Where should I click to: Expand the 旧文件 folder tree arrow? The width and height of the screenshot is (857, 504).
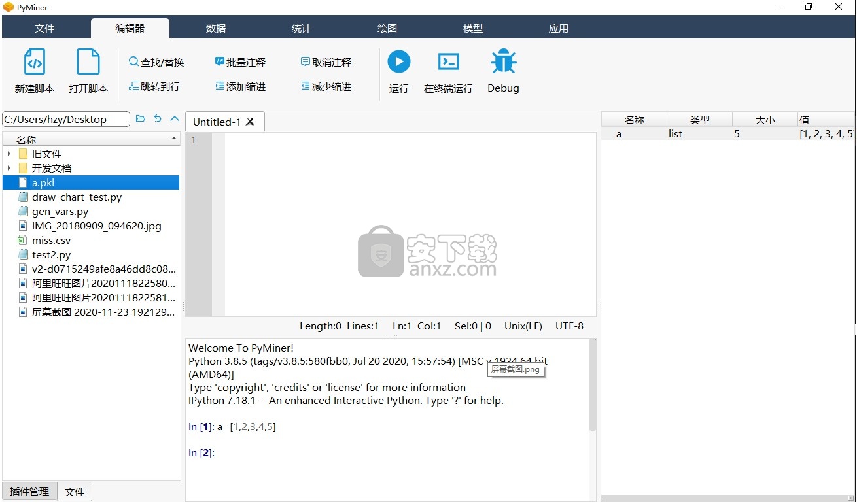click(x=9, y=154)
